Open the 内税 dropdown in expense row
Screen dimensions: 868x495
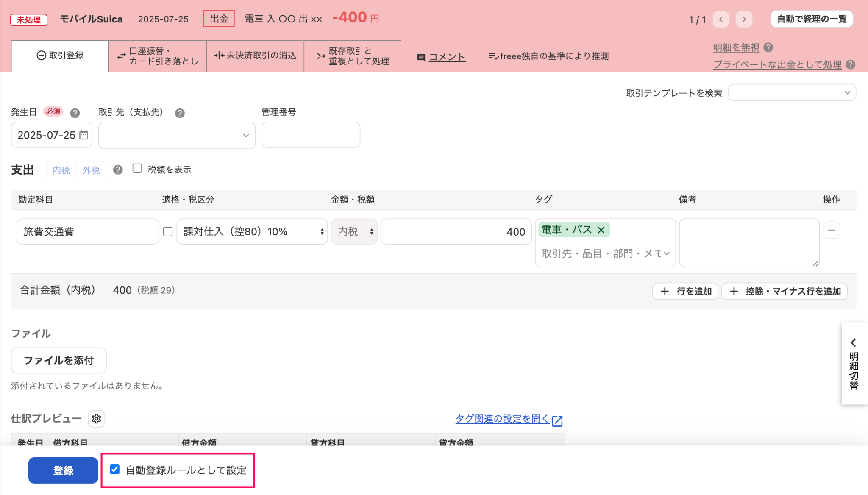coord(354,231)
